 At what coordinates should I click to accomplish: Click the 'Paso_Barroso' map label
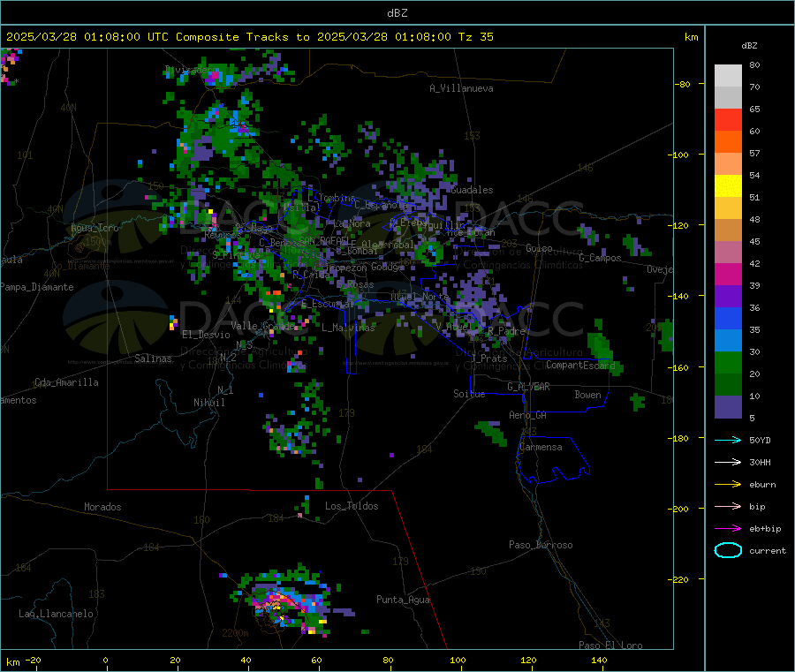click(541, 545)
